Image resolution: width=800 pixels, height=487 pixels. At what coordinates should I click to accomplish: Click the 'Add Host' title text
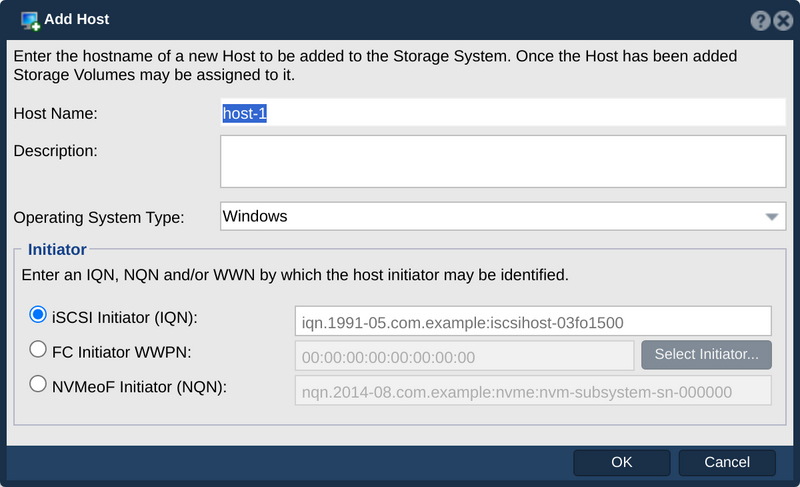tap(77, 19)
